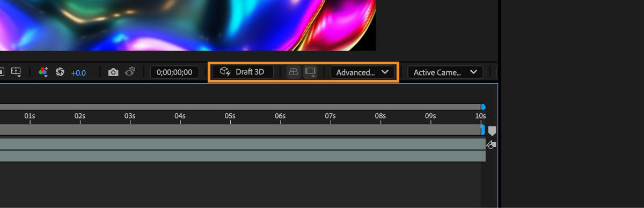This screenshot has width=644, height=208.
Task: Open the Show Channel color management icon
Action: coord(43,72)
